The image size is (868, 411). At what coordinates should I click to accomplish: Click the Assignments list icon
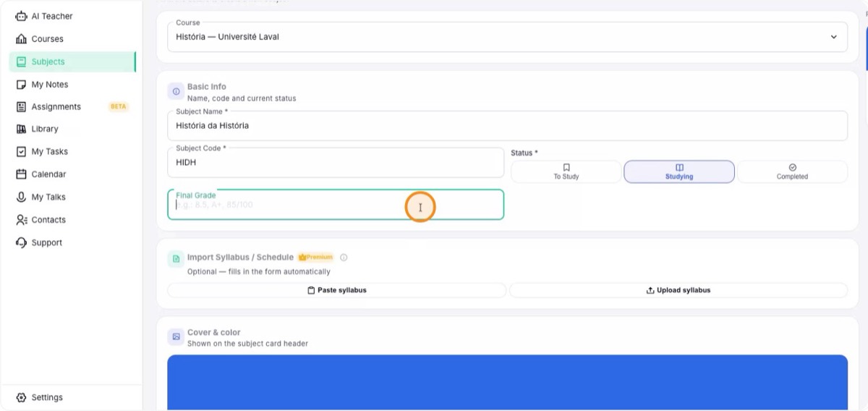tap(21, 107)
